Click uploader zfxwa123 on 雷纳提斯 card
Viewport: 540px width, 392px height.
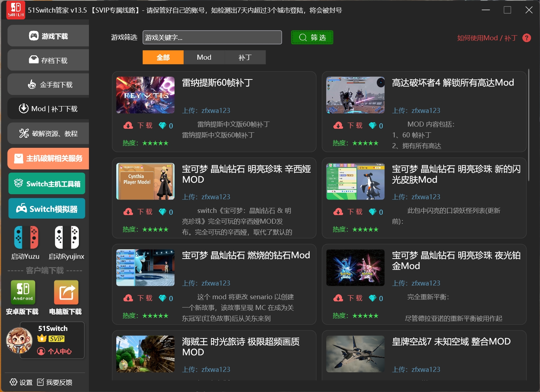click(x=216, y=110)
